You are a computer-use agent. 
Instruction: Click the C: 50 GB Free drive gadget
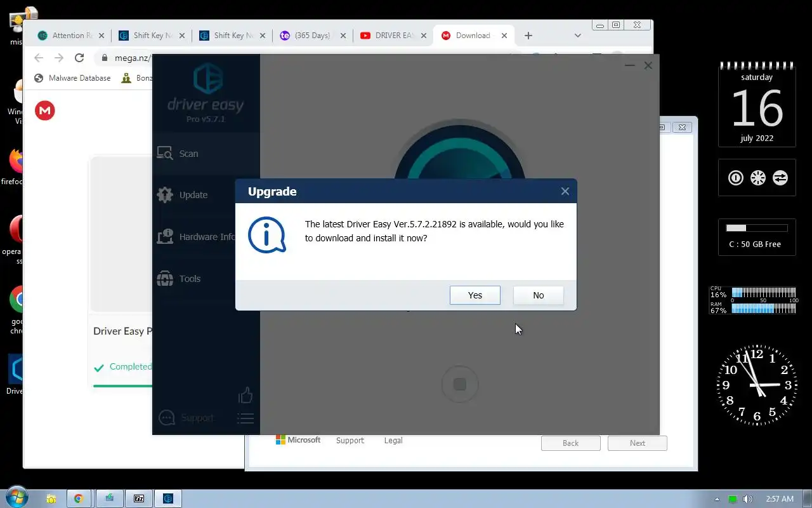(x=757, y=237)
